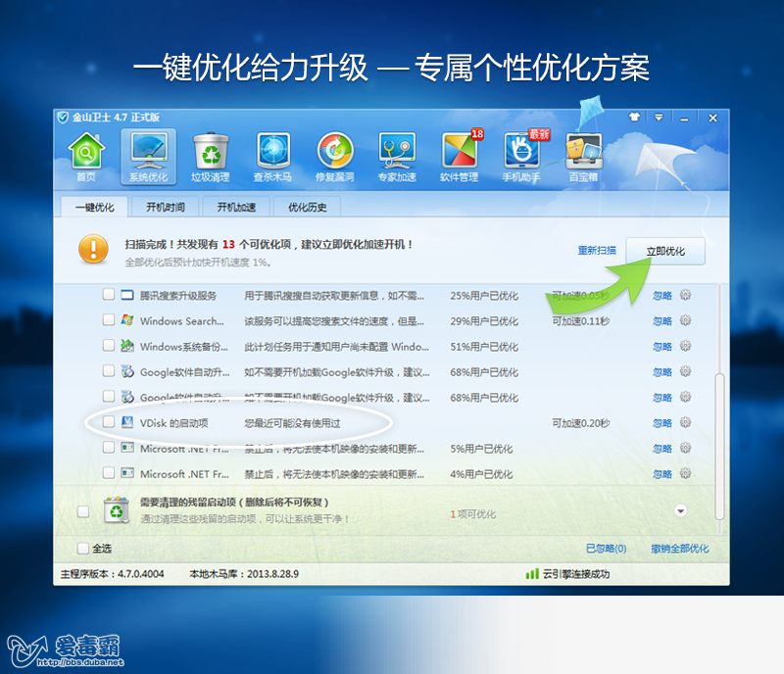Screen dimensions: 784x674
Task: Check the .NET row checkbox with 5%用户已优化
Action: point(109,447)
